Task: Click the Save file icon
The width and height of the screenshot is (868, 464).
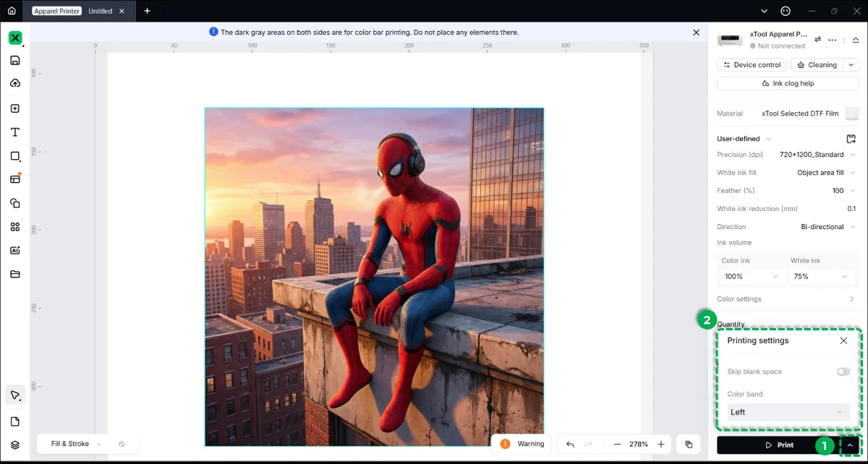Action: [14, 60]
